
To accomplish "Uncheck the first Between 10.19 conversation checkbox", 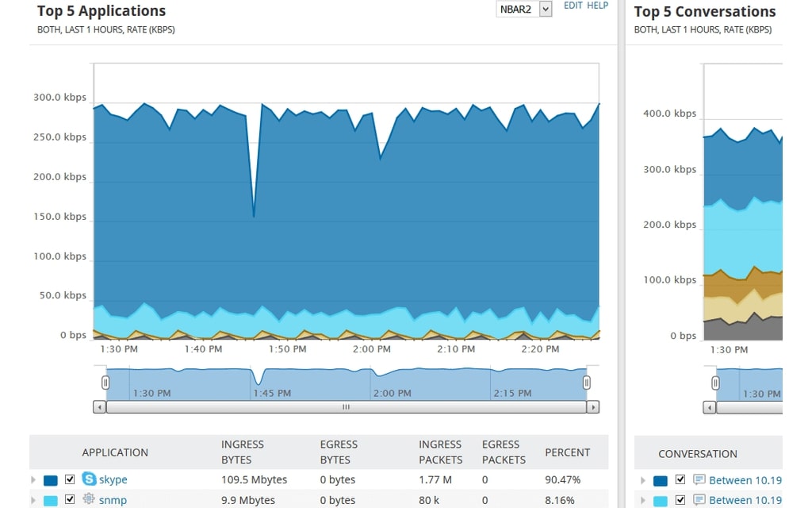I will point(680,479).
